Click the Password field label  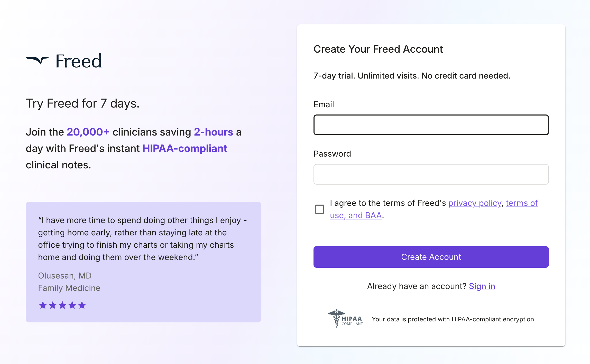(x=332, y=154)
